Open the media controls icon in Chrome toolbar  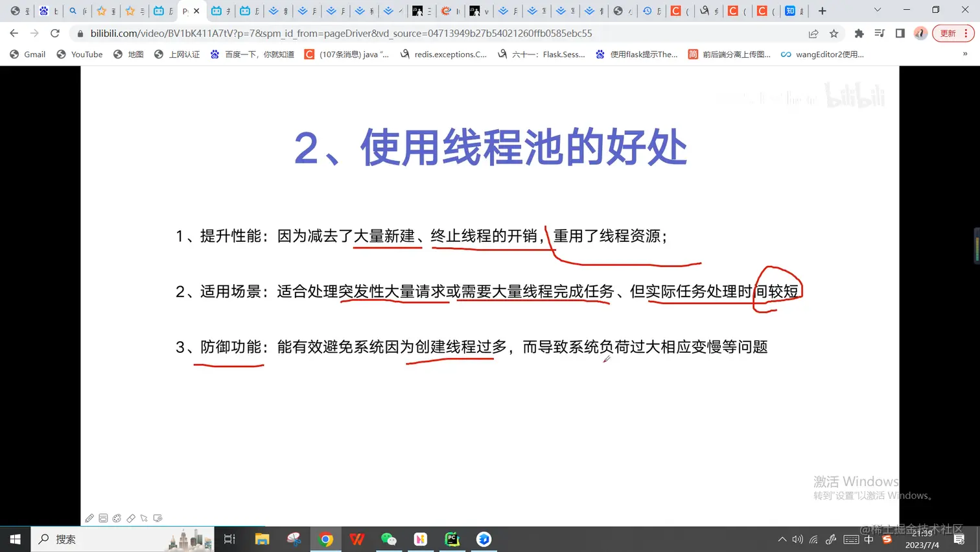click(880, 34)
